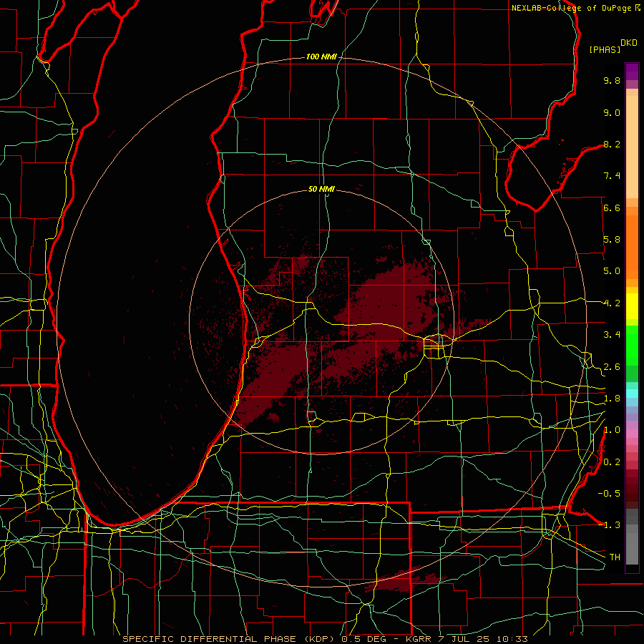The image size is (644, 644).
Task: Click the 1.8 scale value
Action: [612, 399]
